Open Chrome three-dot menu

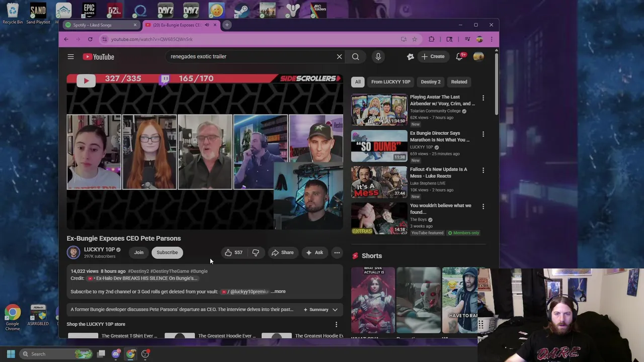tap(491, 39)
